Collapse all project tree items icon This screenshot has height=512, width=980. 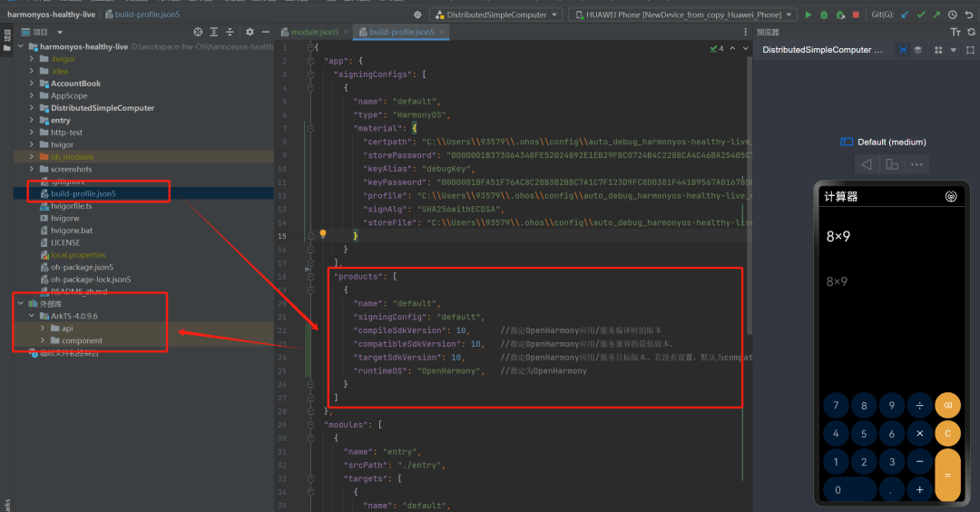230,32
